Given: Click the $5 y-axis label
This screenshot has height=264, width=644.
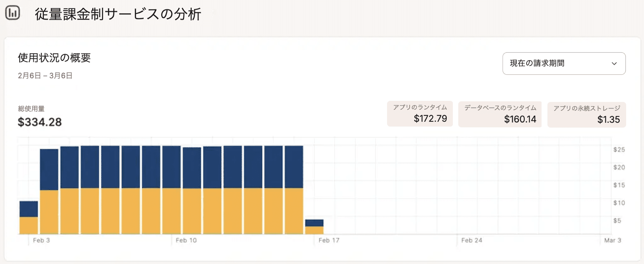Looking at the screenshot, I should [617, 221].
